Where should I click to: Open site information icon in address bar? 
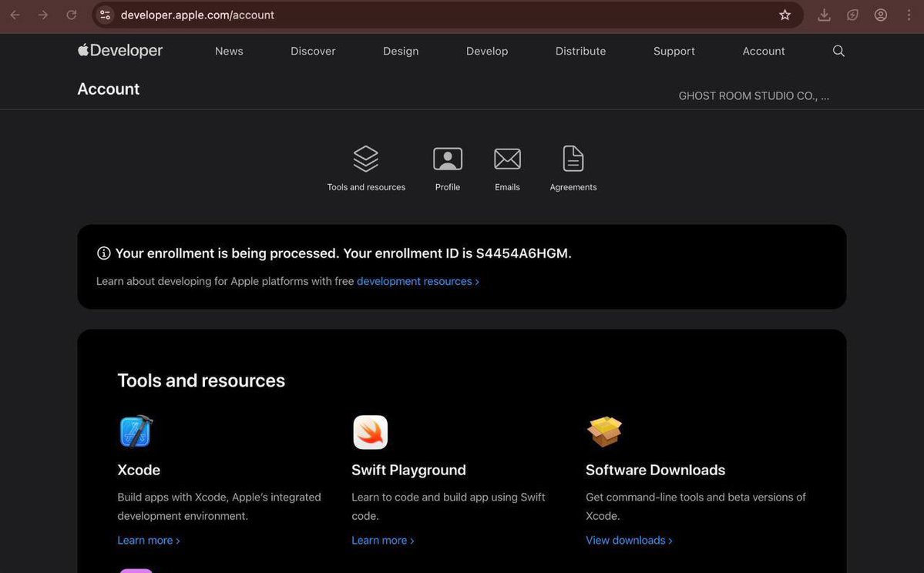click(106, 15)
